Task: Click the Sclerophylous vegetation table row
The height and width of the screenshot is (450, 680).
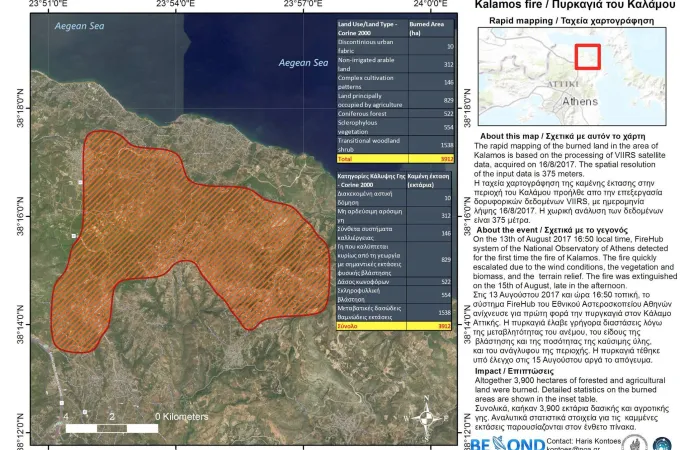Action: click(396, 127)
